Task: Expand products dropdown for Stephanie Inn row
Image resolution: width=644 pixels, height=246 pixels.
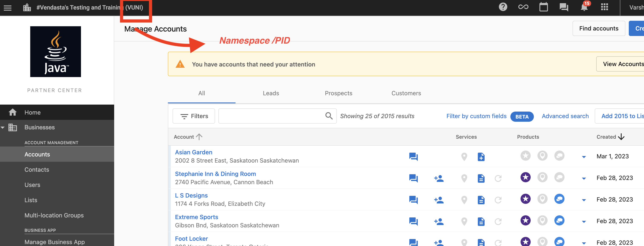Action: pos(584,178)
